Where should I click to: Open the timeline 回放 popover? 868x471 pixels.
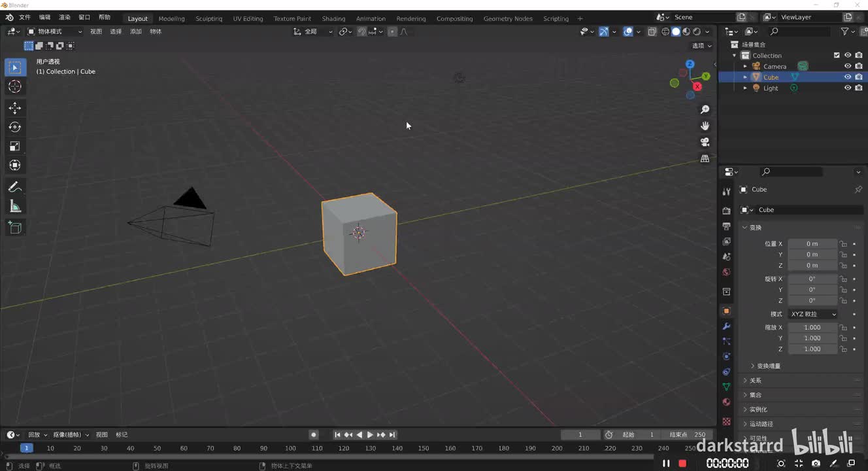[x=37, y=435]
